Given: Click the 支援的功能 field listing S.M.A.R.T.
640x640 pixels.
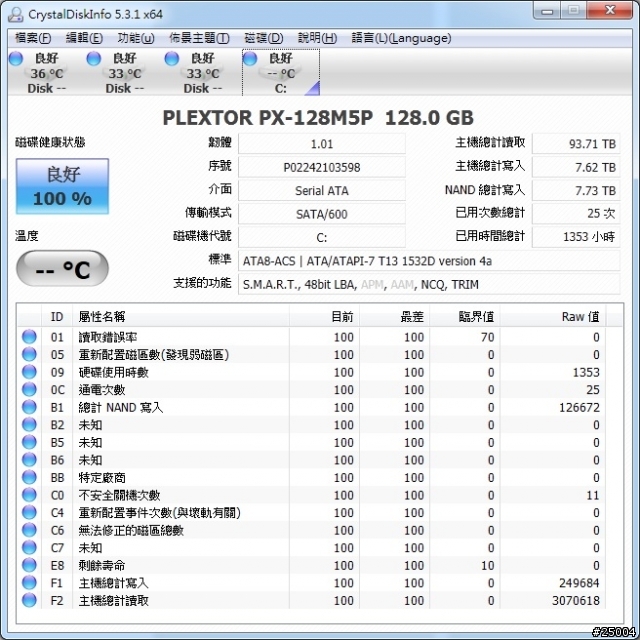Looking at the screenshot, I should coord(429,284).
